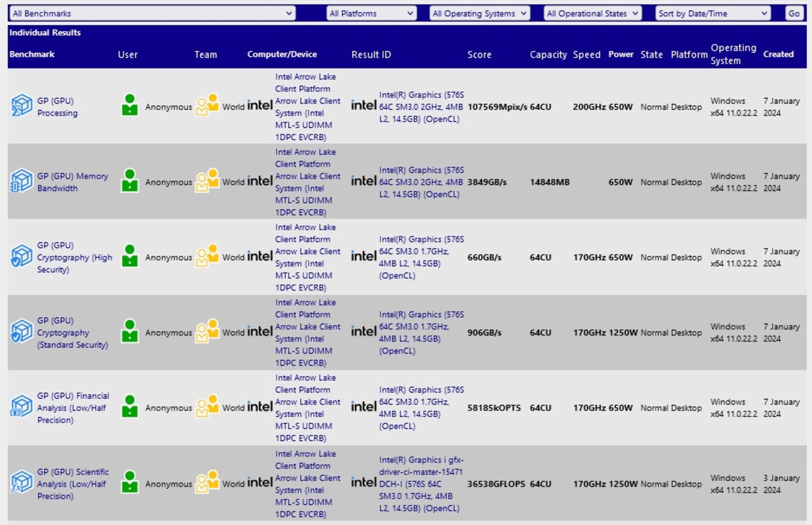Click the Cryptography (High Security) benchmark icon
Image resolution: width=812 pixels, height=525 pixels.
[22, 255]
